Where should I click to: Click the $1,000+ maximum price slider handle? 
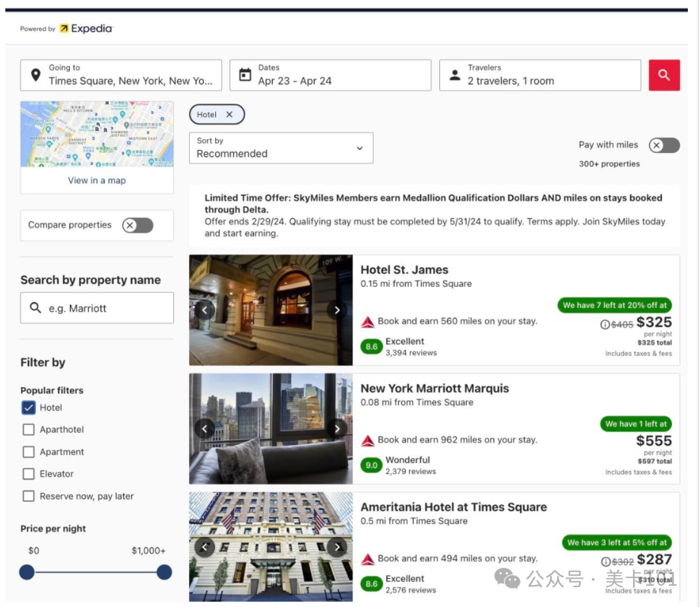[x=164, y=572]
